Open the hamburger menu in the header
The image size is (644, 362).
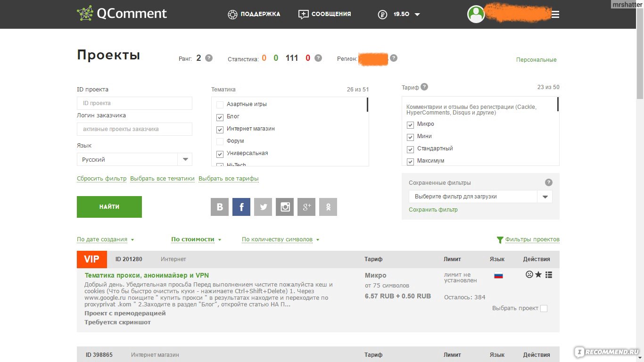point(555,15)
